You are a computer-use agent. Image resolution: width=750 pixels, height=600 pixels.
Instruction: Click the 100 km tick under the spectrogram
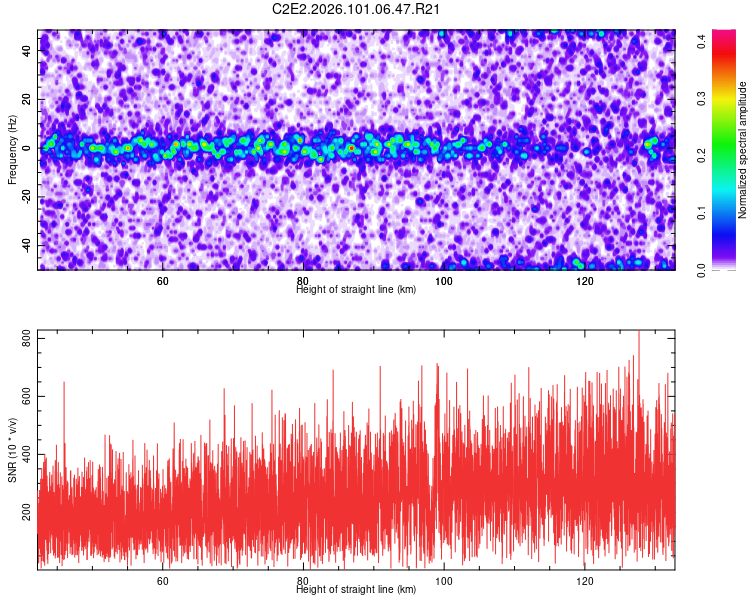pos(444,281)
